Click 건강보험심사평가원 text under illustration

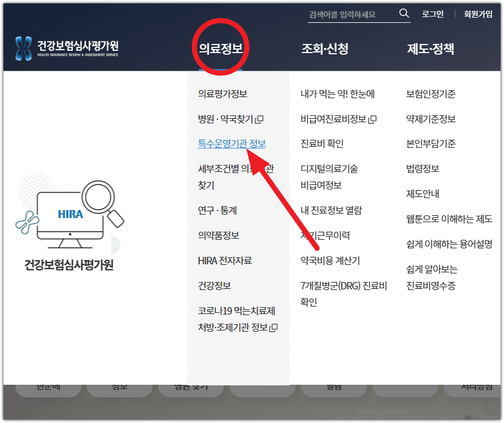[x=69, y=265]
